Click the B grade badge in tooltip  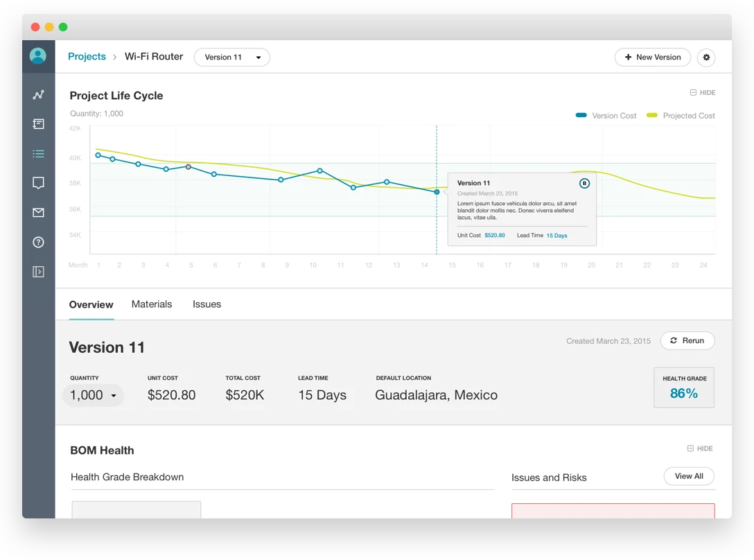[584, 183]
